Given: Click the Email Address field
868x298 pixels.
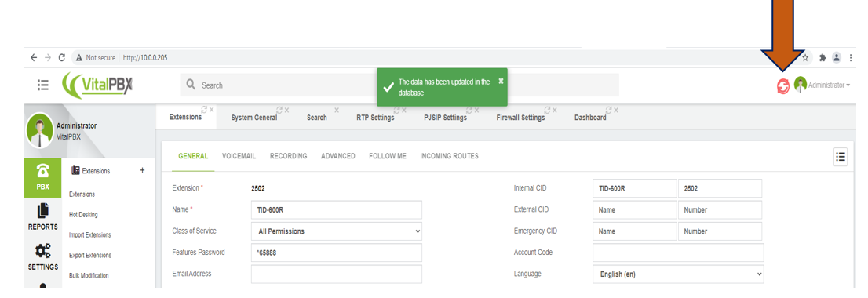Looking at the screenshot, I should (337, 274).
